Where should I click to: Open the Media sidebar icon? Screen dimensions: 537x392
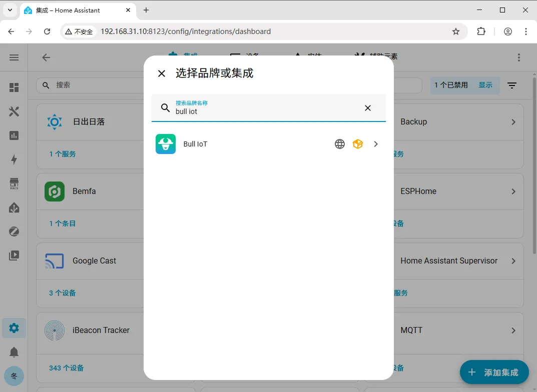pyautogui.click(x=14, y=255)
